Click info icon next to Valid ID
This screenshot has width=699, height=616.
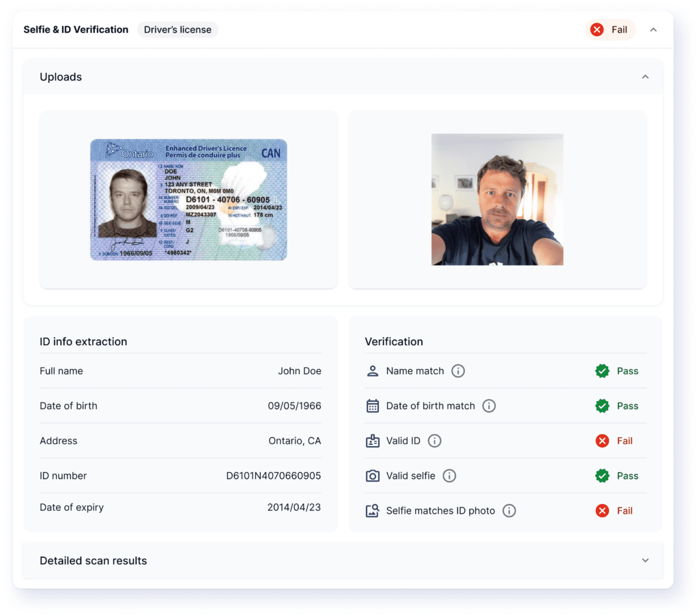[x=435, y=441]
